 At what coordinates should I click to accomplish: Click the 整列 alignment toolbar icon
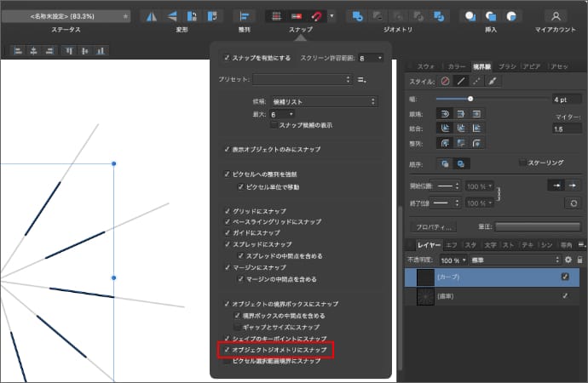[245, 15]
